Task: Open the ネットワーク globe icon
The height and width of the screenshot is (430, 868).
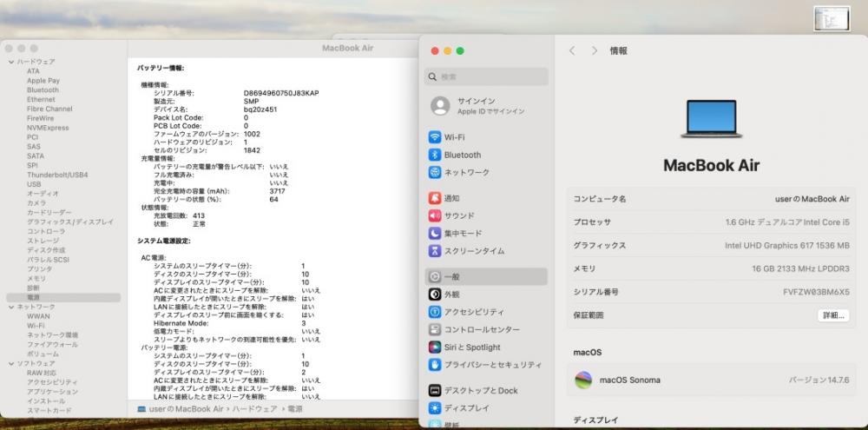Action: point(435,172)
